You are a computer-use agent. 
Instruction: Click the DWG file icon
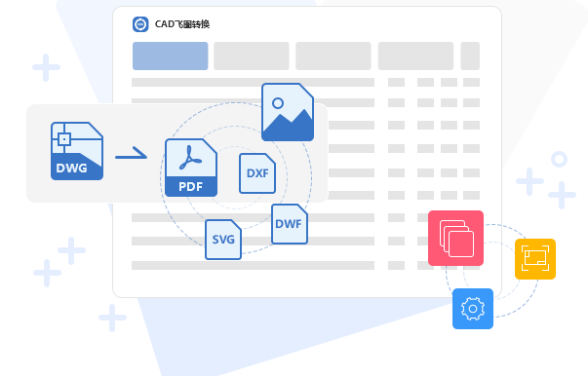[x=77, y=151]
